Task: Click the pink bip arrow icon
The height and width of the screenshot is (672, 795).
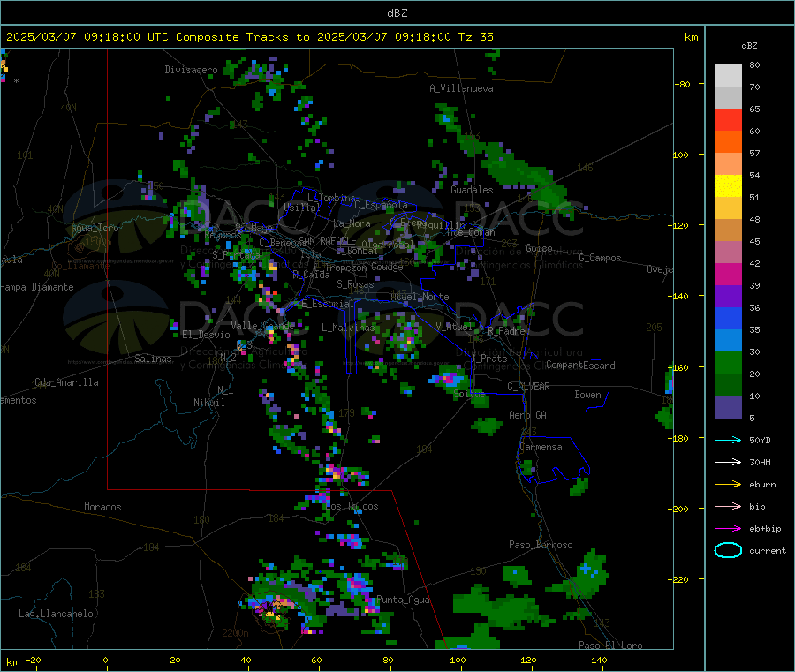Action: coord(728,506)
